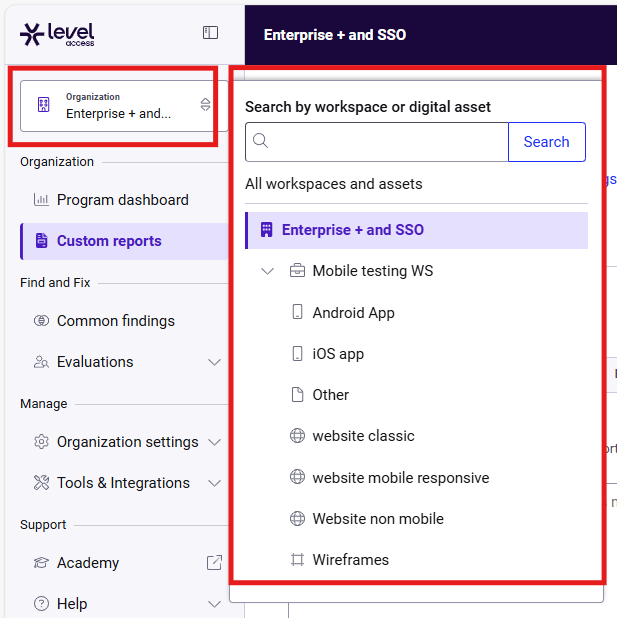Collapse the Mobile testing WS workspace chevron
This screenshot has width=617, height=618.
click(268, 271)
